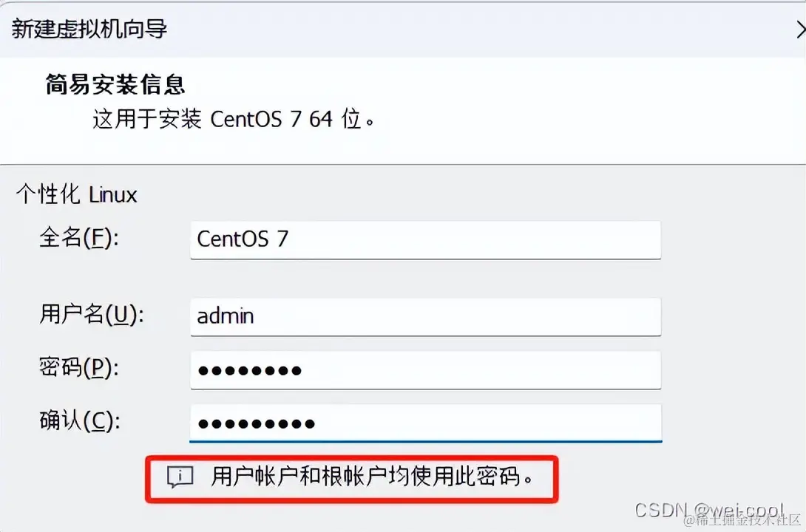Focus the 全名 field containing CentOS 7
Viewport: 806px width, 532px height.
tap(425, 240)
